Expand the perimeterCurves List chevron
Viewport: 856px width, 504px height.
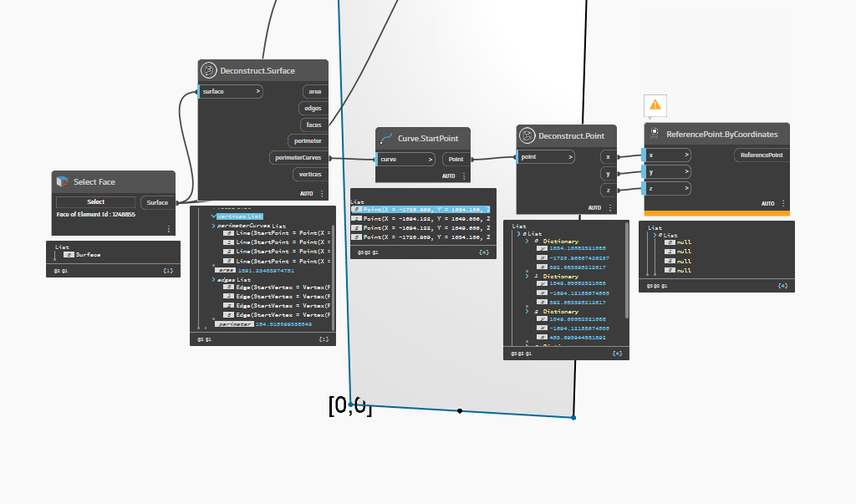click(x=213, y=227)
